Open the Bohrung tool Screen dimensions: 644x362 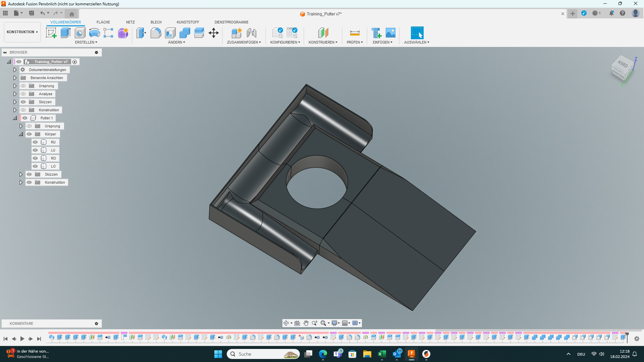point(80,33)
